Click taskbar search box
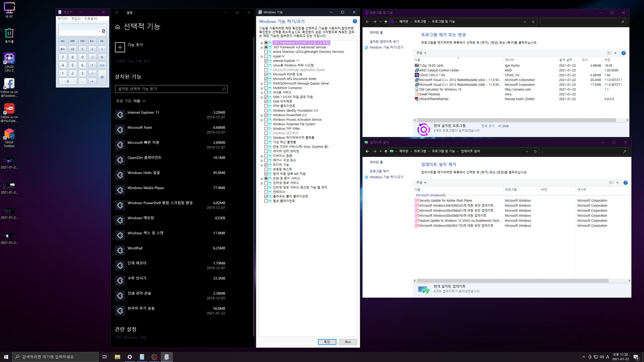644x362 pixels. [55, 357]
